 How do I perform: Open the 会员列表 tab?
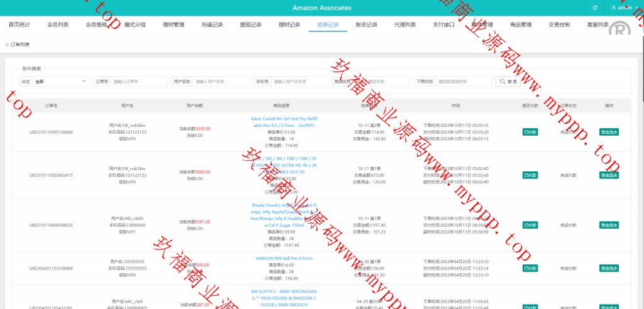tap(58, 24)
